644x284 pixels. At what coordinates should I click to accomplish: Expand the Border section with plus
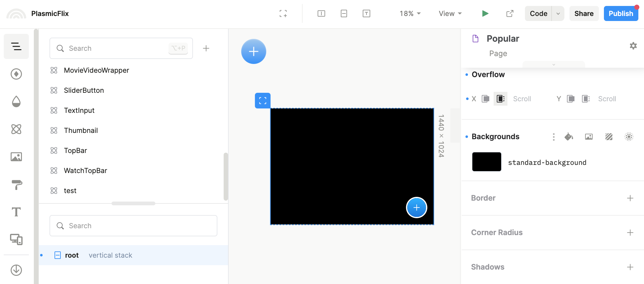630,198
